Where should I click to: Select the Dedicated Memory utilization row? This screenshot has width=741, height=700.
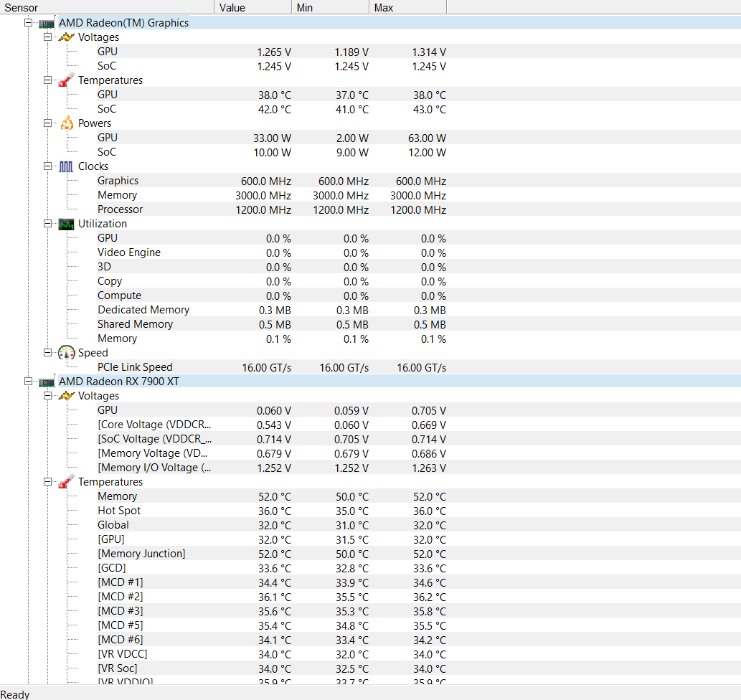tap(143, 309)
